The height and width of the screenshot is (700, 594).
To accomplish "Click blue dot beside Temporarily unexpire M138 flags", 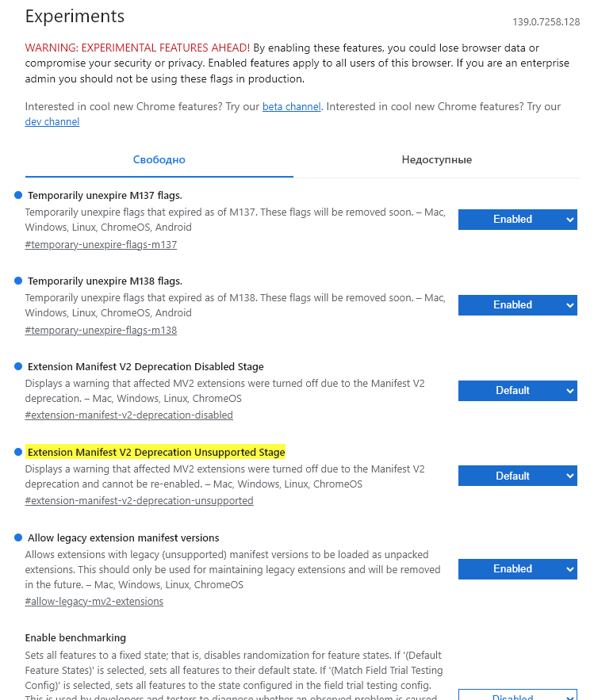I will click(17, 281).
